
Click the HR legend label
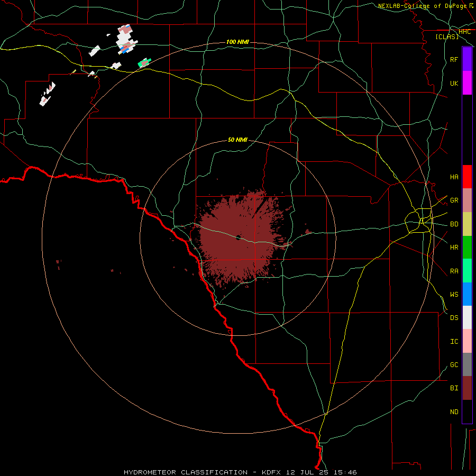click(454, 248)
